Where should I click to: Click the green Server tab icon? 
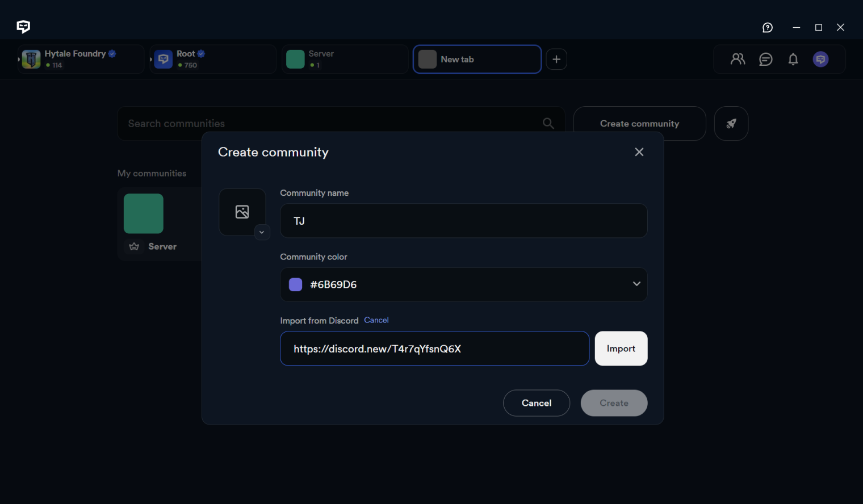tap(295, 59)
